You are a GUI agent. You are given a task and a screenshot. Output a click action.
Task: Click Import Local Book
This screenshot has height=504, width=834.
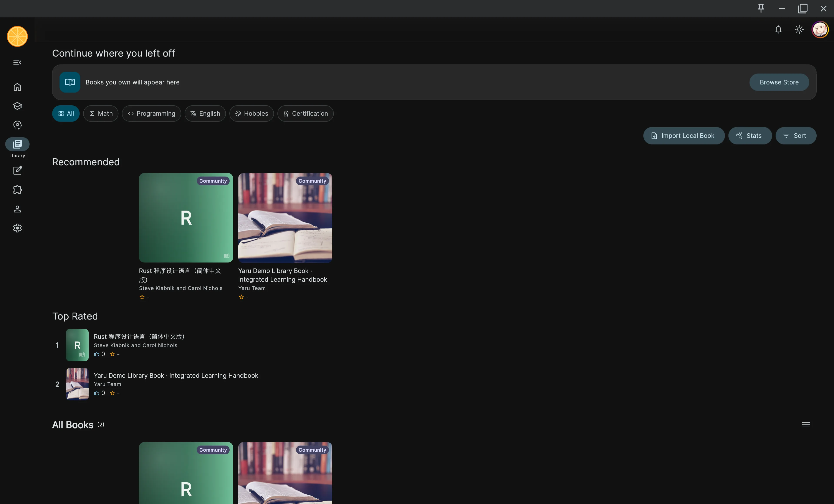click(x=684, y=135)
